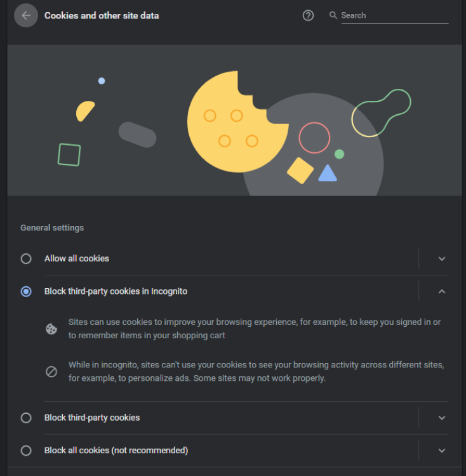This screenshot has height=476, width=466.
Task: Click the large bitten cookie illustration
Action: coord(237,122)
